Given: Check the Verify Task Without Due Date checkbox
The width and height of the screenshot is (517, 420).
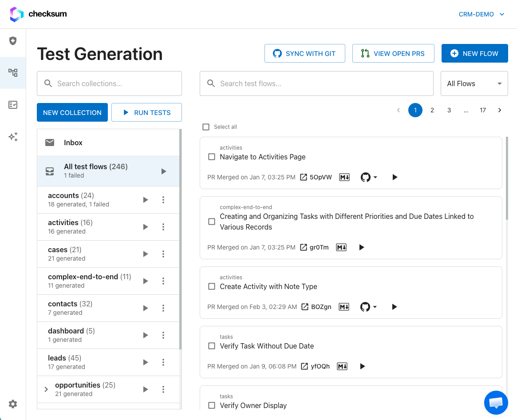Looking at the screenshot, I should [x=211, y=346].
